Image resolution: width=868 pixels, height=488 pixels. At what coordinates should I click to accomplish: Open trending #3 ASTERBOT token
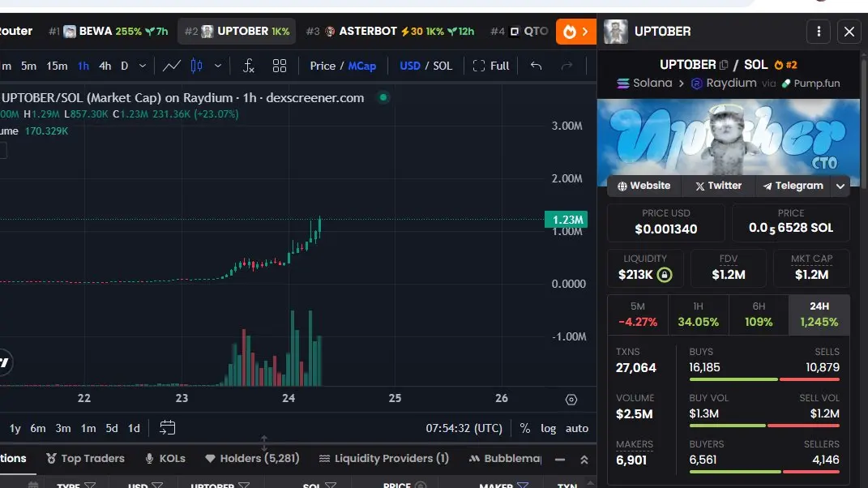(391, 32)
